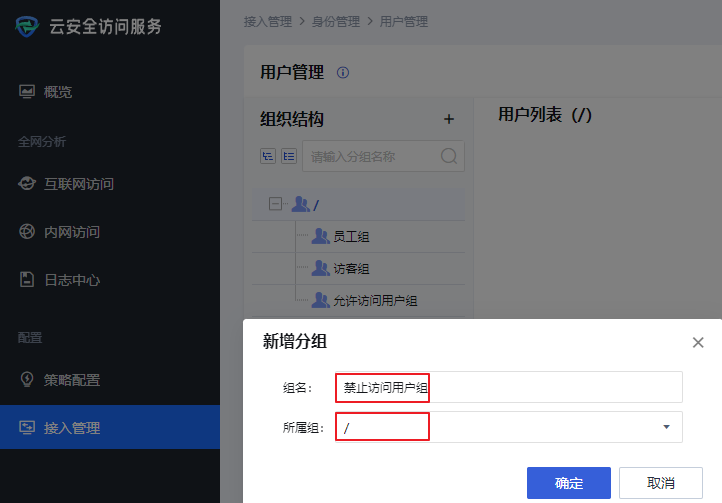Click the expand-all tree icon
Screen dimensions: 722x503
(x=268, y=156)
